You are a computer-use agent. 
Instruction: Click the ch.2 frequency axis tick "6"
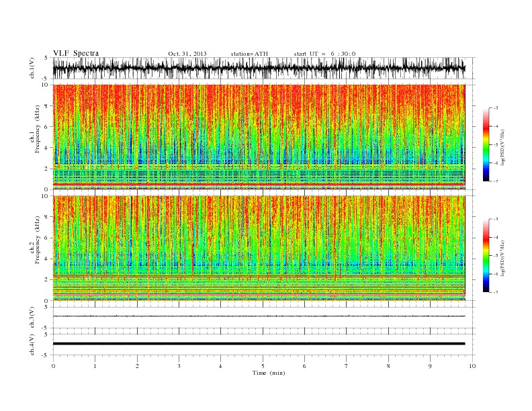pyautogui.click(x=46, y=238)
